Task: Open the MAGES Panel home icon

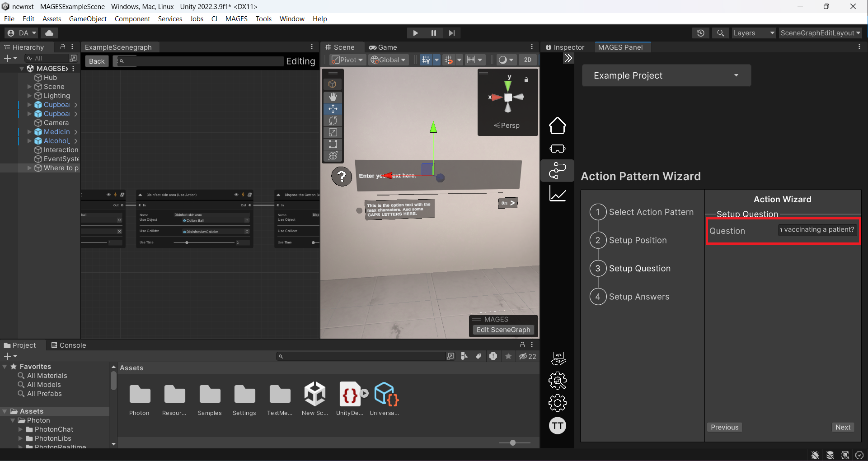Action: (558, 126)
